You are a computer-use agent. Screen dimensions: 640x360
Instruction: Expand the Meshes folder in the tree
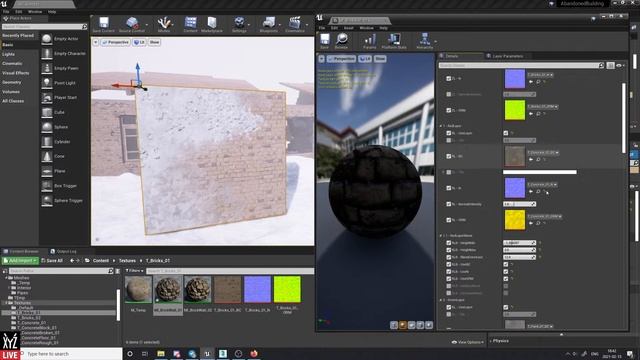pyautogui.click(x=6, y=278)
